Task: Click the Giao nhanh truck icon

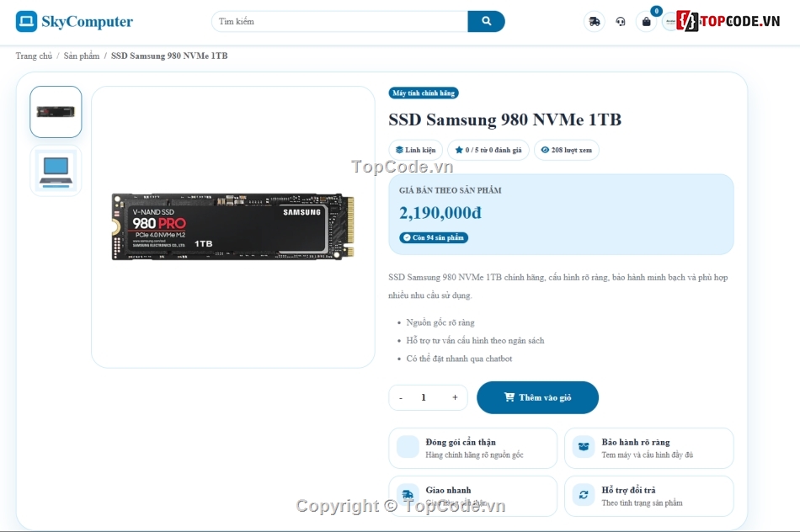Action: pos(408,494)
